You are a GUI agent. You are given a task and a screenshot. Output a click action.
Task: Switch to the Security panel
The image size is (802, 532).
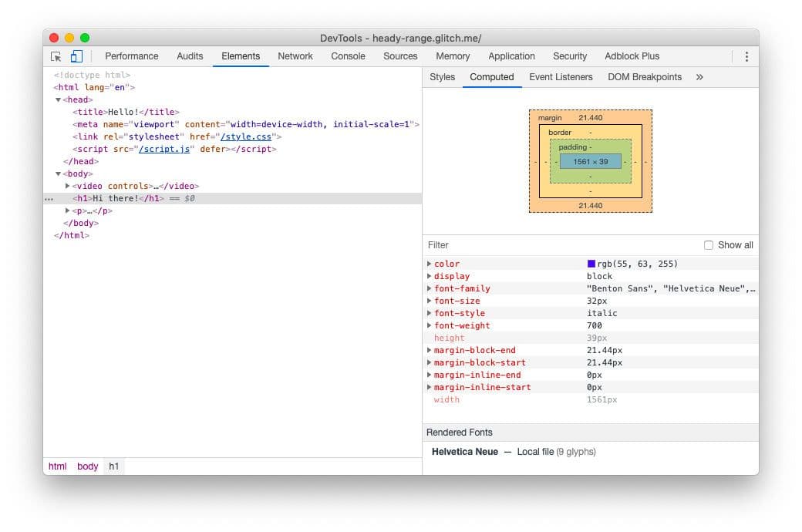[x=570, y=56]
